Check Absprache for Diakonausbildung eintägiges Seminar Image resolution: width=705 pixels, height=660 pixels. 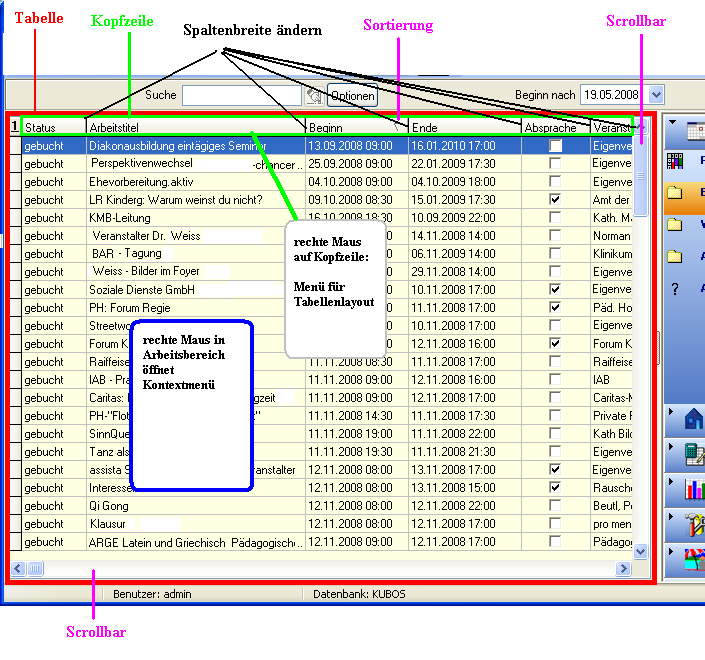coord(556,146)
